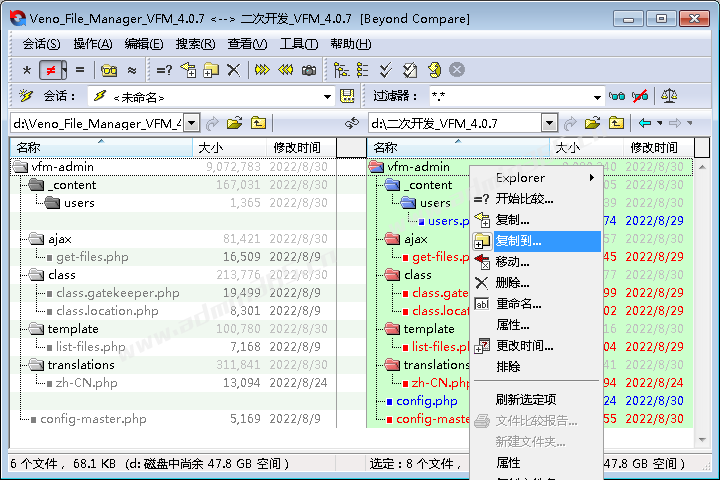
Task: Click the yellow Refresh toolbar icon
Action: (434, 70)
